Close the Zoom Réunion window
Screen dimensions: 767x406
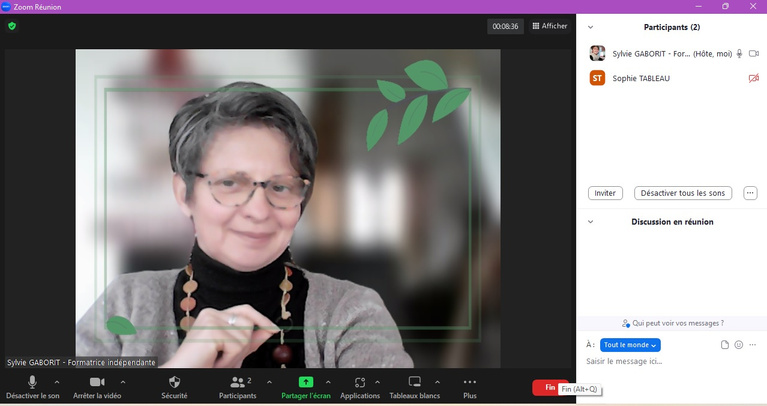coord(753,6)
